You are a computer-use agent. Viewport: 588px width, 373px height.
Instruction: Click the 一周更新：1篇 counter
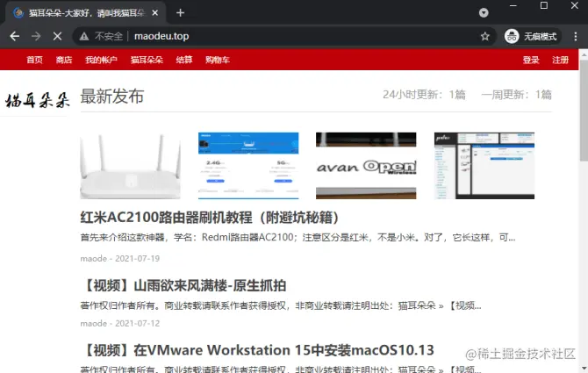tap(516, 95)
